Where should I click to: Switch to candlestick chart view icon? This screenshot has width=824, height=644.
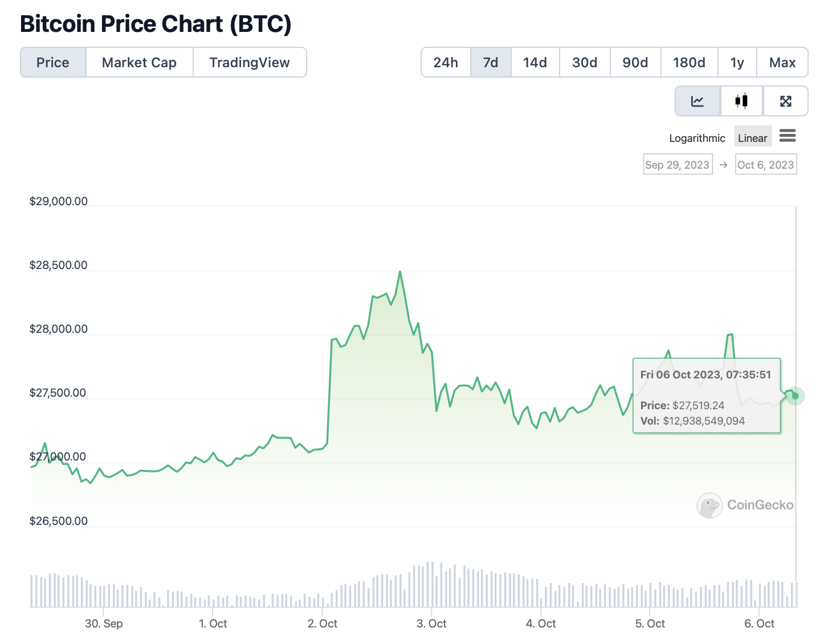click(741, 101)
